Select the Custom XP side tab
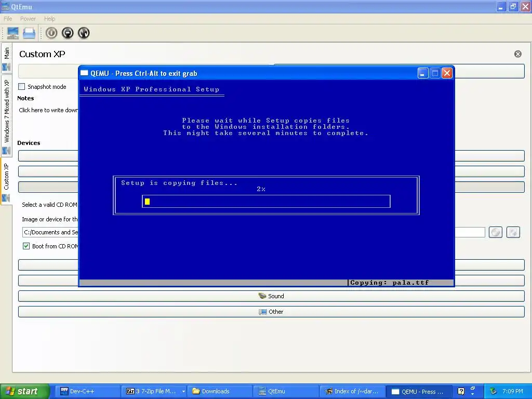Viewport: 532px width, 399px height. [6, 181]
